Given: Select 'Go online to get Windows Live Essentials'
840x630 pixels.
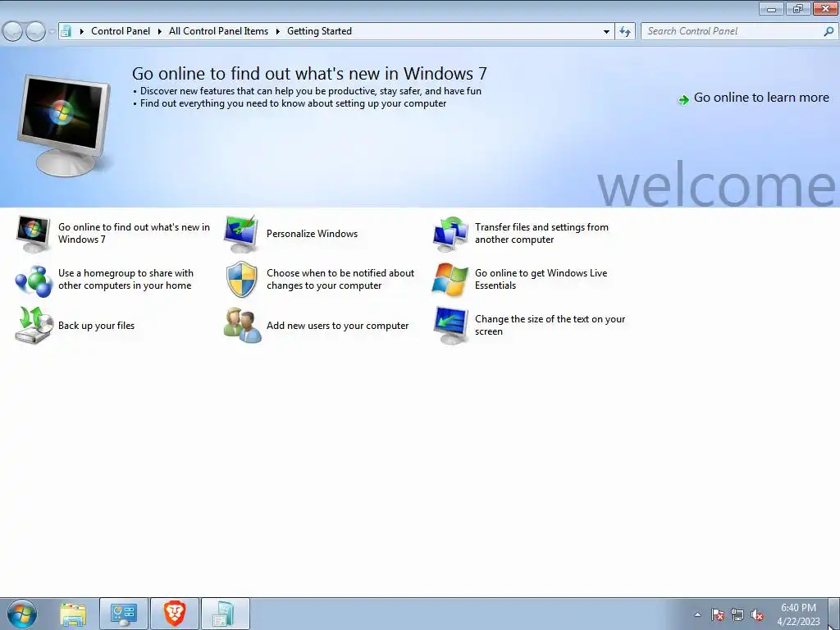Looking at the screenshot, I should click(x=541, y=279).
